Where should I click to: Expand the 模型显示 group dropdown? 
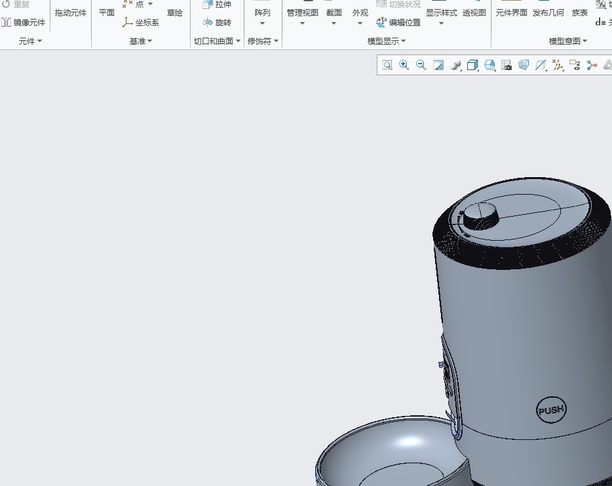pos(386,41)
